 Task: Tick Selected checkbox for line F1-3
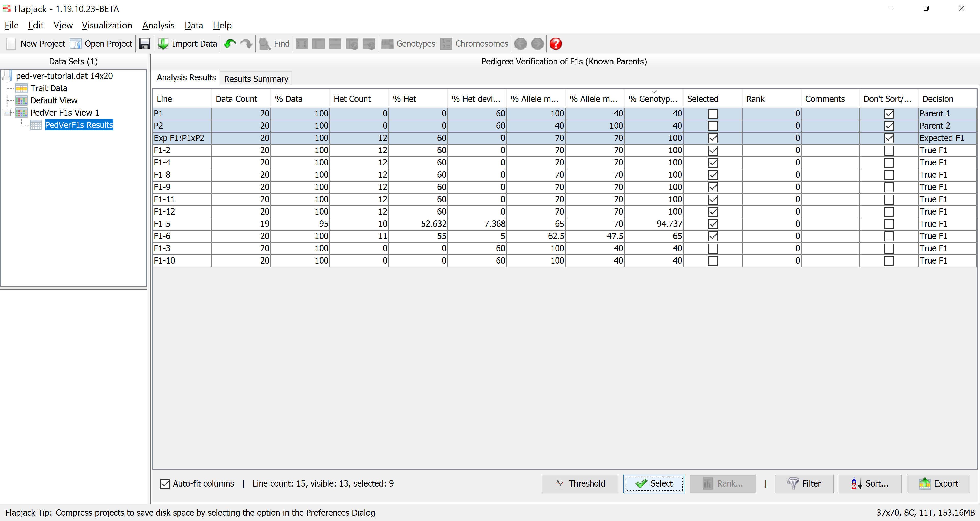(713, 248)
